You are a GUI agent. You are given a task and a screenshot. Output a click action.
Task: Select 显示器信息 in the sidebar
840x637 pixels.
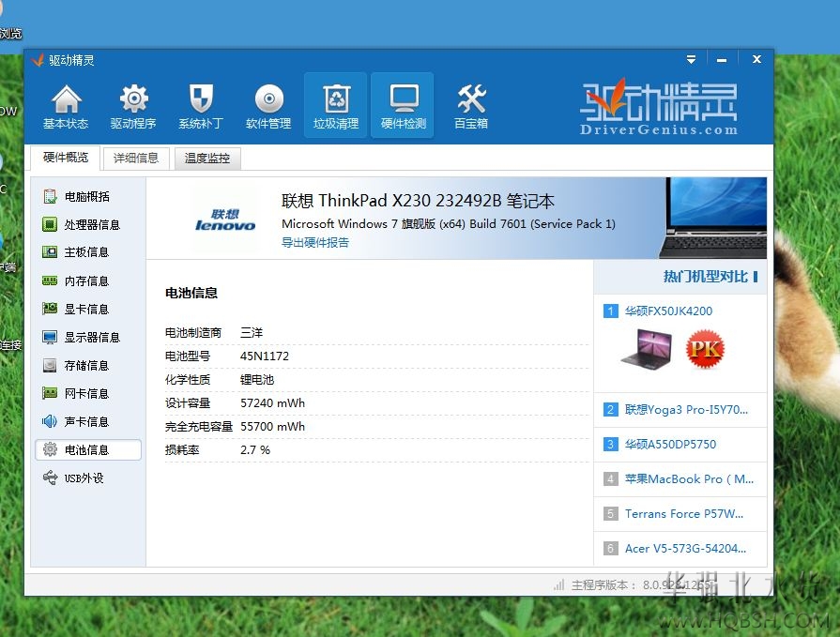[x=88, y=337]
